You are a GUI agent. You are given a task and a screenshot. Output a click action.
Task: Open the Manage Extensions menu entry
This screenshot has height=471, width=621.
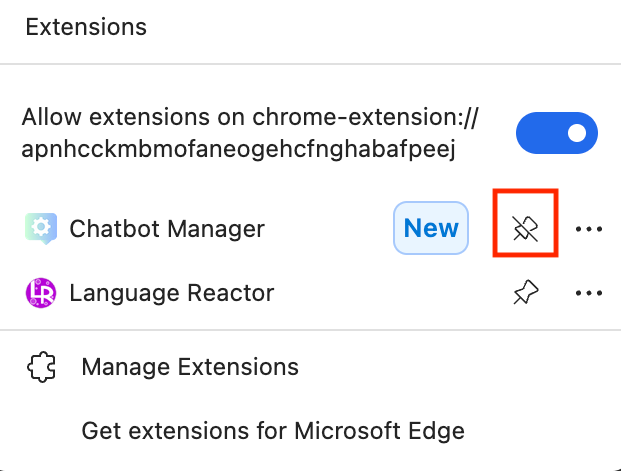coord(190,367)
